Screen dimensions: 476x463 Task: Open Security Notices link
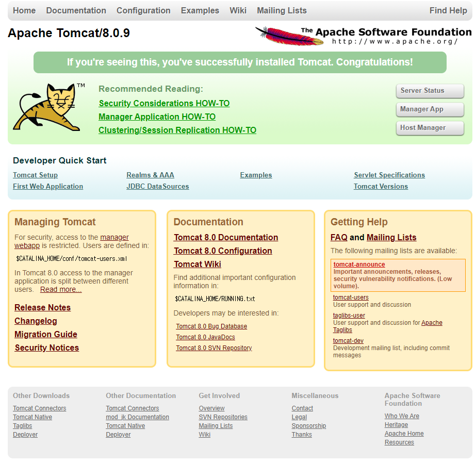(47, 348)
